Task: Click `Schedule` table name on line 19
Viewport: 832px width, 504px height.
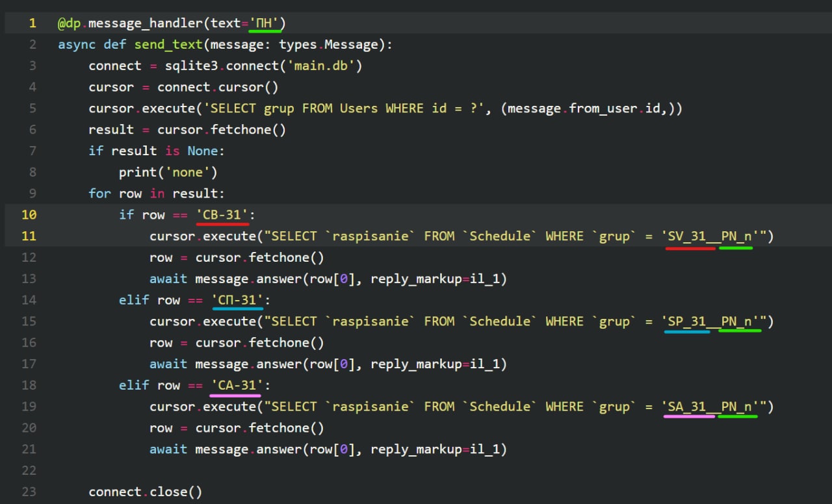Action: 500,407
